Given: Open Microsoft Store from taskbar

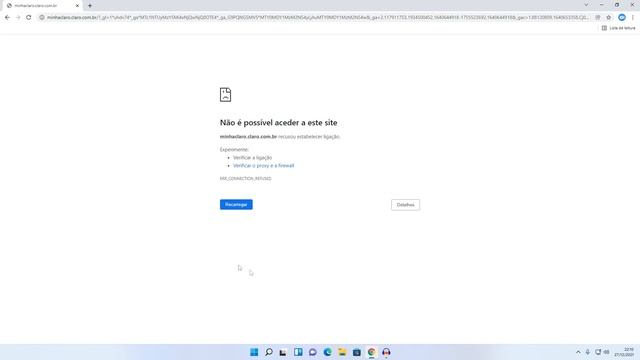Looking at the screenshot, I should 357,352.
